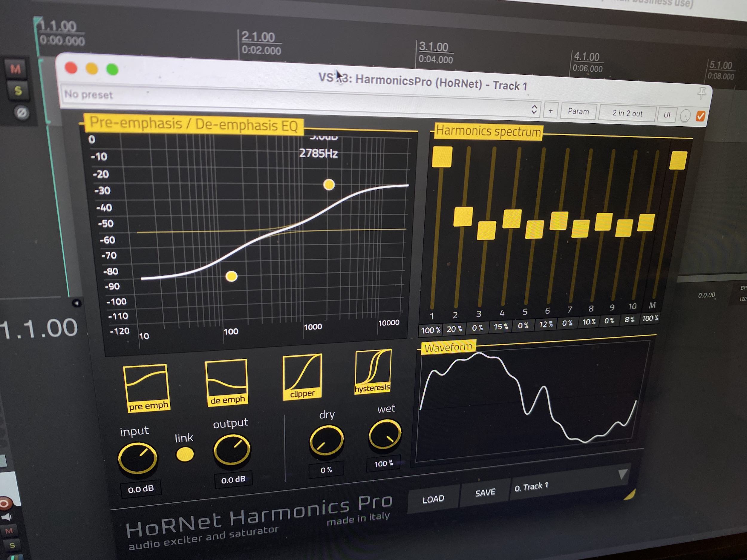Click the lower EQ node near 100Hz
Screen dimensions: 747x560
231,277
